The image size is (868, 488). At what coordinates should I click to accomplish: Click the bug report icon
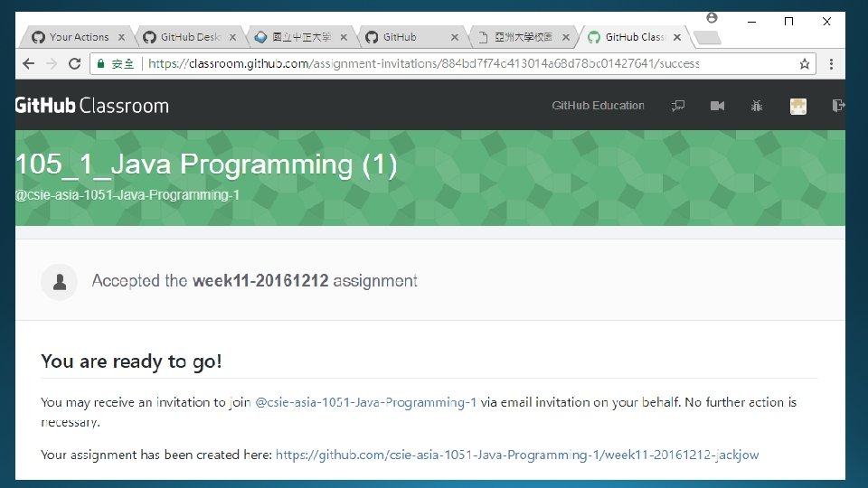[x=757, y=105]
